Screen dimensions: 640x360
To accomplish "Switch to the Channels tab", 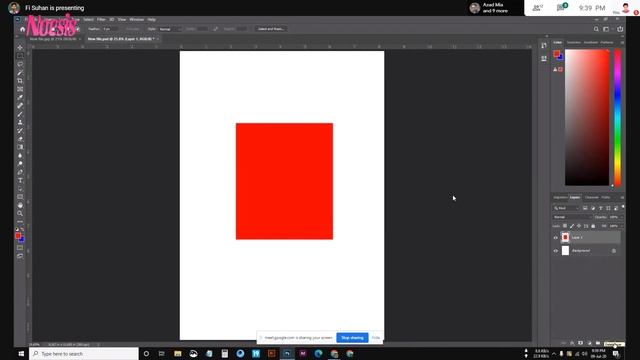I will click(591, 198).
